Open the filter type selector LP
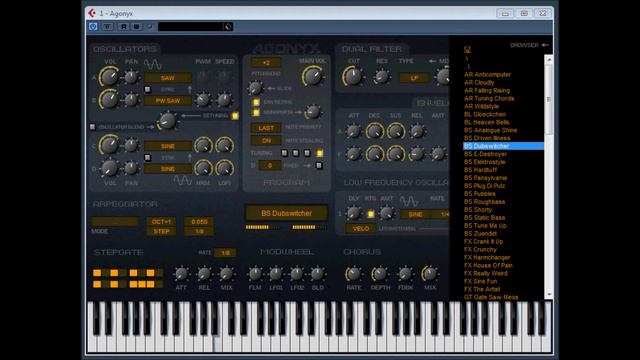Image resolution: width=640 pixels, height=360 pixels. [x=414, y=78]
